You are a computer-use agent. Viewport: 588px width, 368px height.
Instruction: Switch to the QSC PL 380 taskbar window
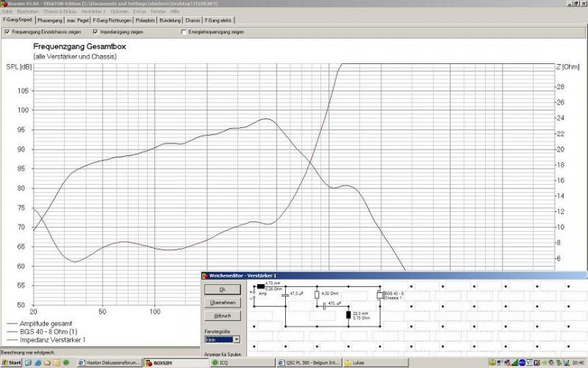[309, 363]
